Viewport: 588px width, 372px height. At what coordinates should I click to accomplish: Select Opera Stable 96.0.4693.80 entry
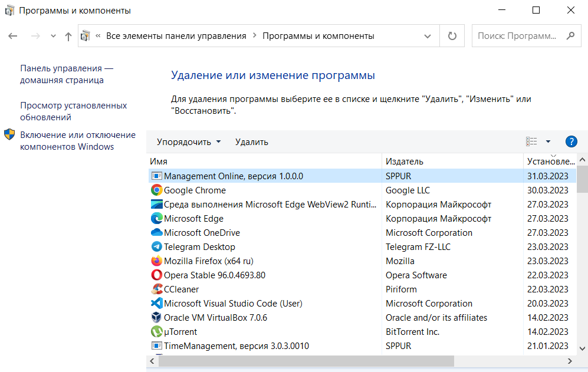click(215, 275)
